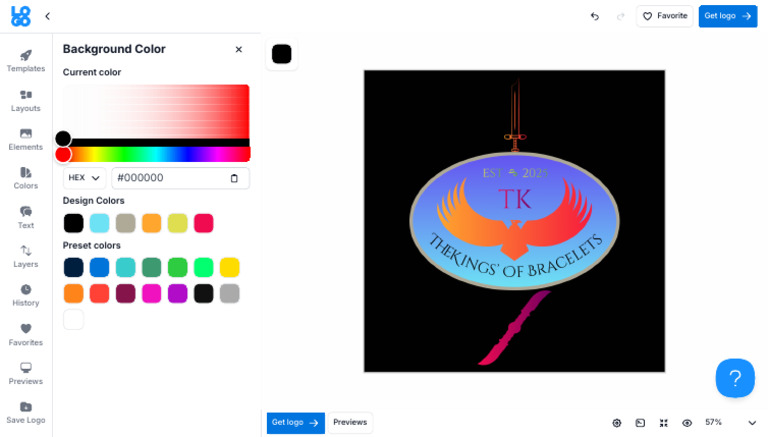Open the Layers sidebar panel
The image size is (768, 437).
click(25, 257)
